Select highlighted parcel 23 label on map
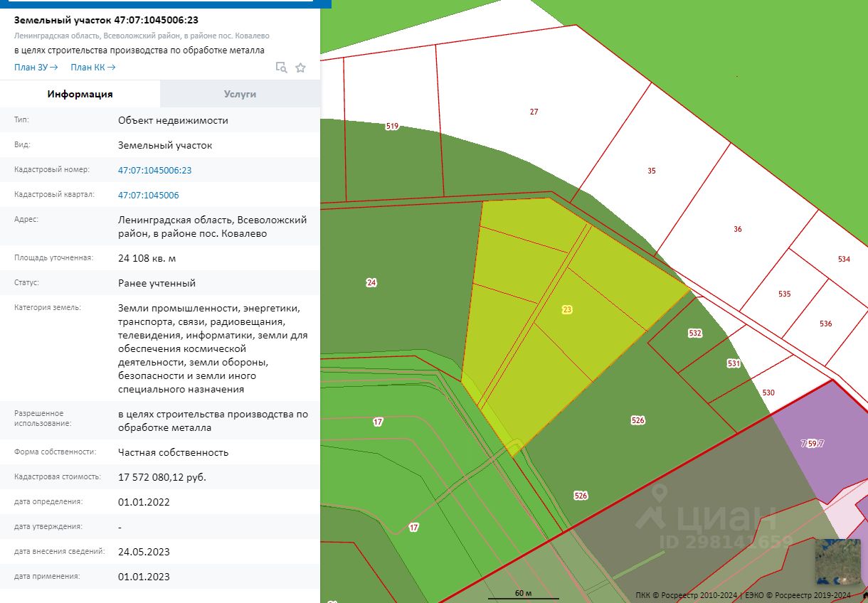Screen dimensions: 868x603 pos(567,309)
